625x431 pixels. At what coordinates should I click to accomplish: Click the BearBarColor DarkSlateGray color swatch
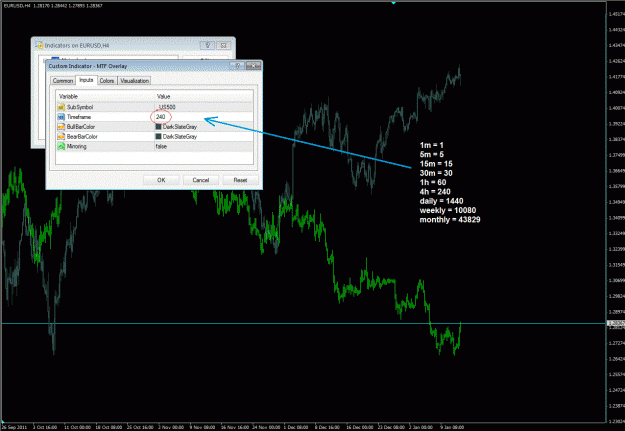[158, 137]
